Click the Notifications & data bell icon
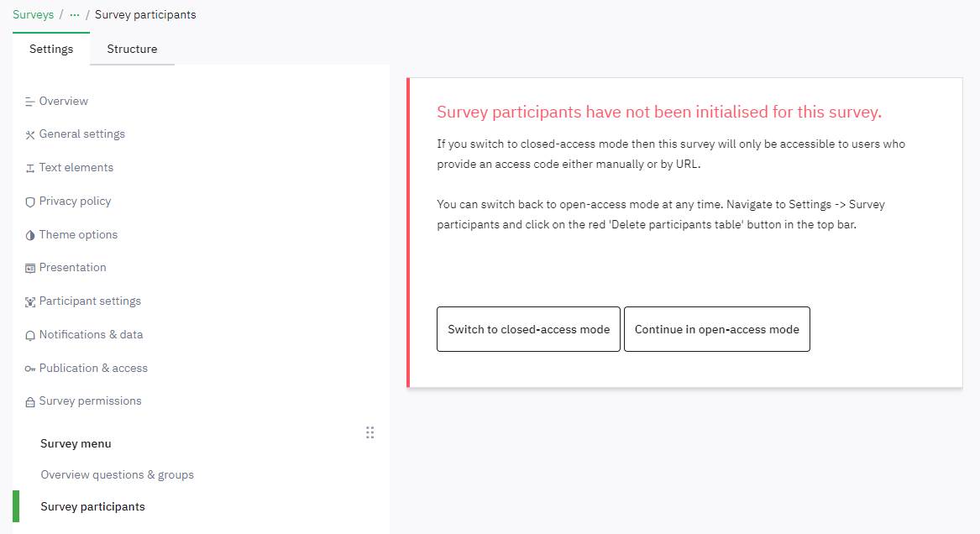Screen dimensions: 980x534 30,335
